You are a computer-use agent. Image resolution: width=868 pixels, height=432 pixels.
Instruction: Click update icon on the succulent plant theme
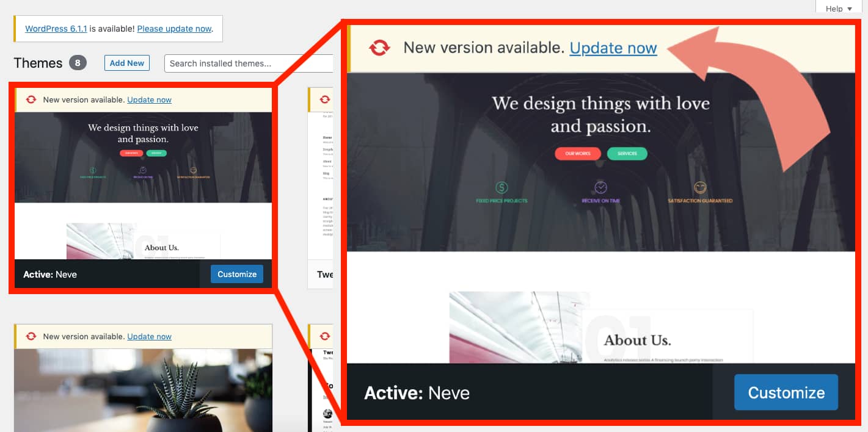(31, 336)
